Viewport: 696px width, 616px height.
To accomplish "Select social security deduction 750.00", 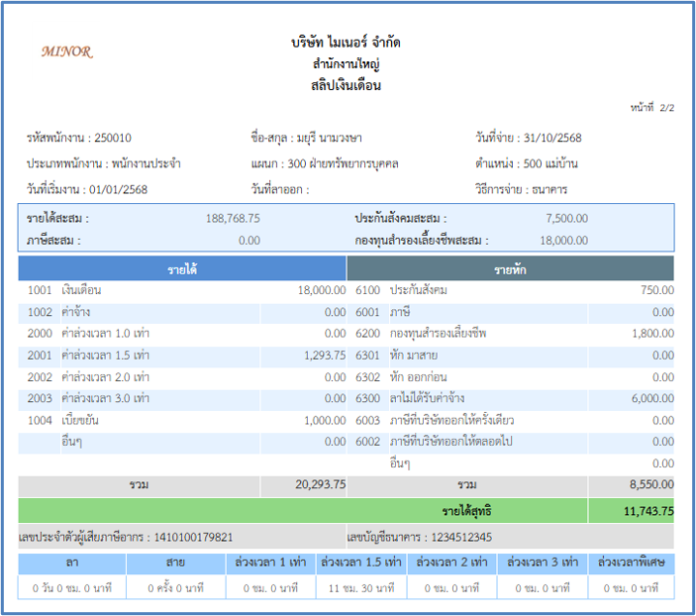I will [657, 290].
